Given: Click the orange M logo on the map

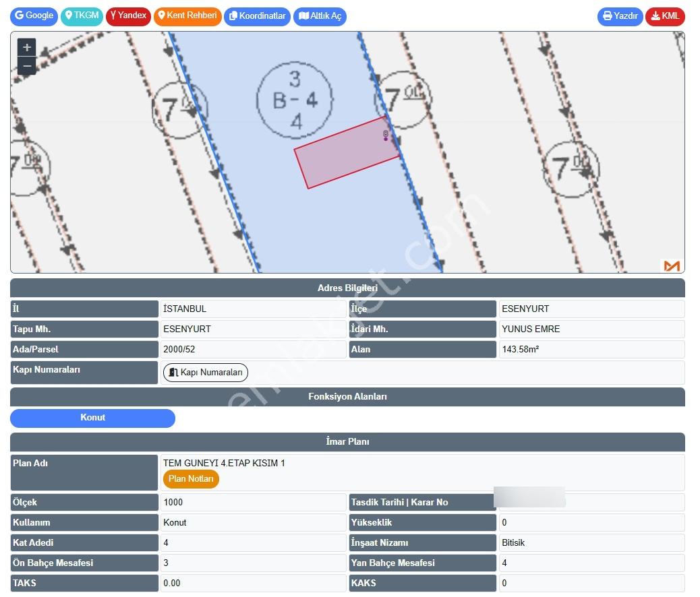Looking at the screenshot, I should [672, 266].
